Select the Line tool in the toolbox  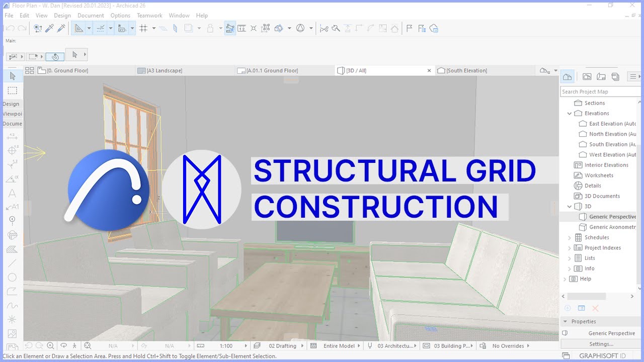point(13,263)
